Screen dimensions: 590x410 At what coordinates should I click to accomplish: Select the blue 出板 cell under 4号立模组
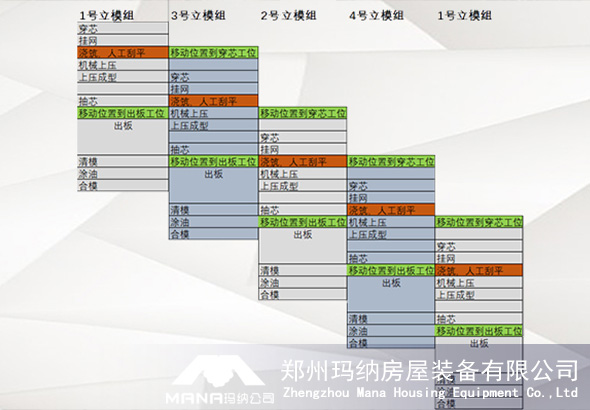pos(391,294)
